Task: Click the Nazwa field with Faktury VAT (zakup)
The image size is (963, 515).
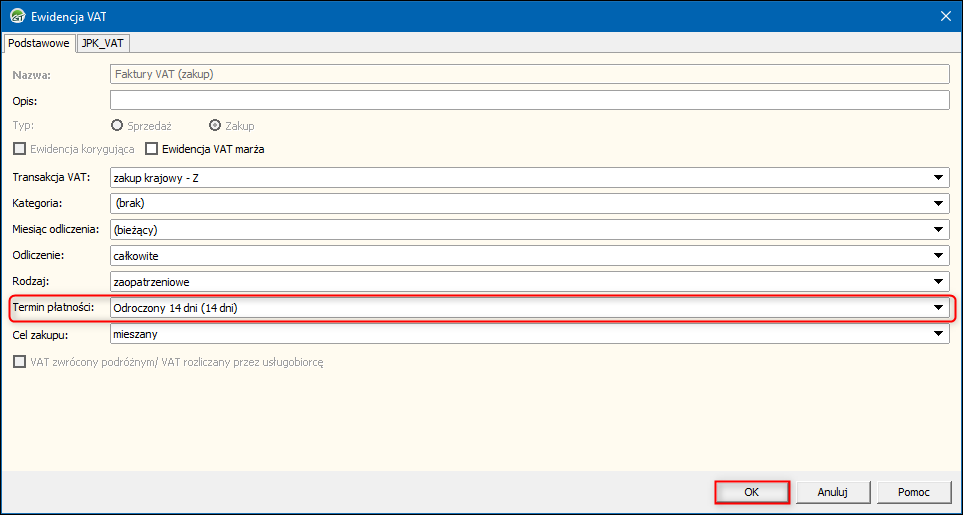Action: [x=530, y=74]
